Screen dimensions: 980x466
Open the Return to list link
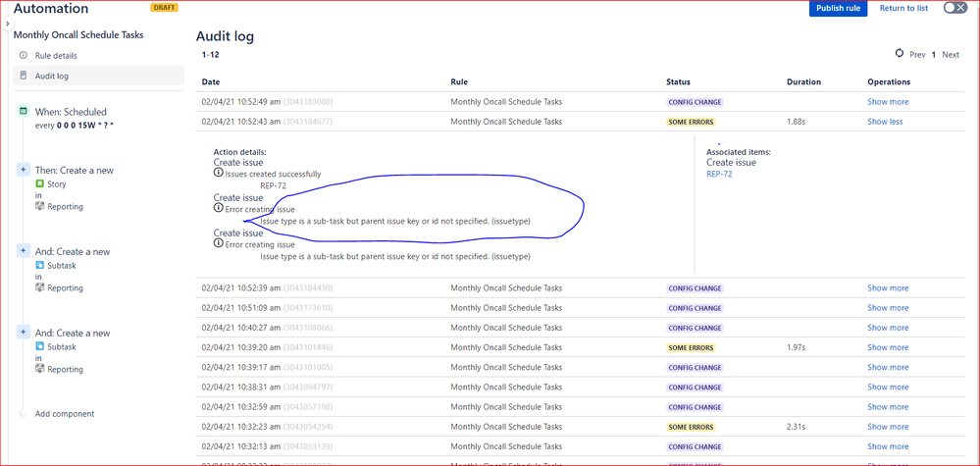pyautogui.click(x=903, y=8)
